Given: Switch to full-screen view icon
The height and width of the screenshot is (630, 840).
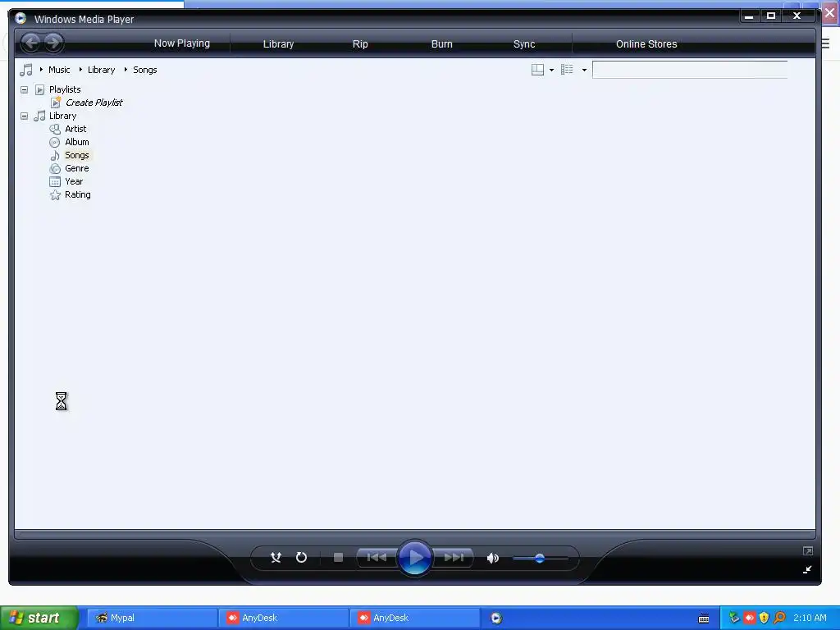Looking at the screenshot, I should [808, 550].
